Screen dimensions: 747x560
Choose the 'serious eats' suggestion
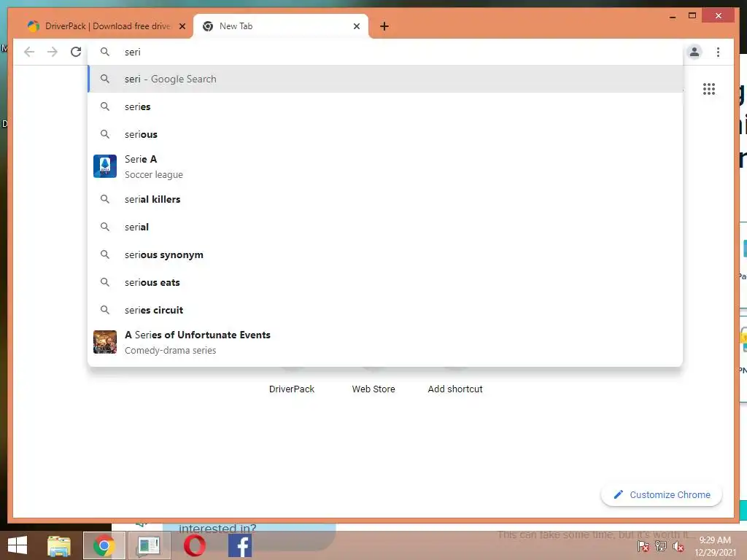pyautogui.click(x=385, y=282)
